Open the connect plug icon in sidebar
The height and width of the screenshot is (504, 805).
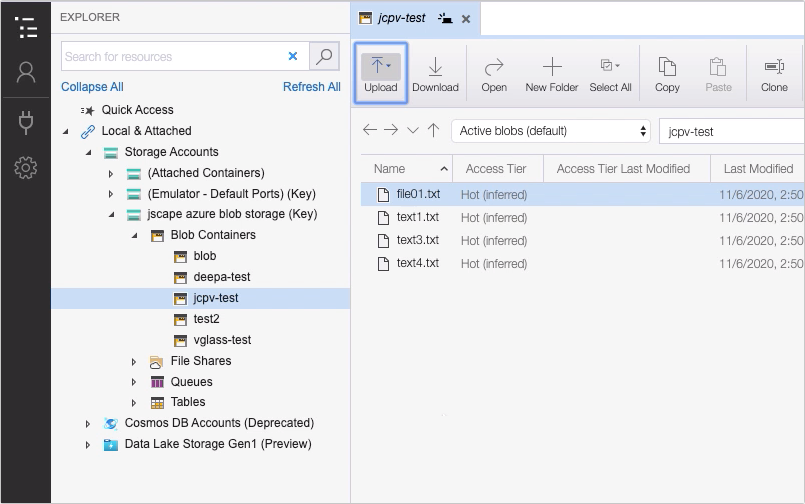pyautogui.click(x=26, y=122)
